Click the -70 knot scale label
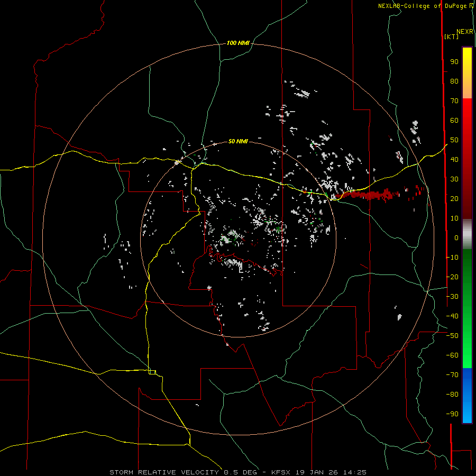 pos(452,375)
